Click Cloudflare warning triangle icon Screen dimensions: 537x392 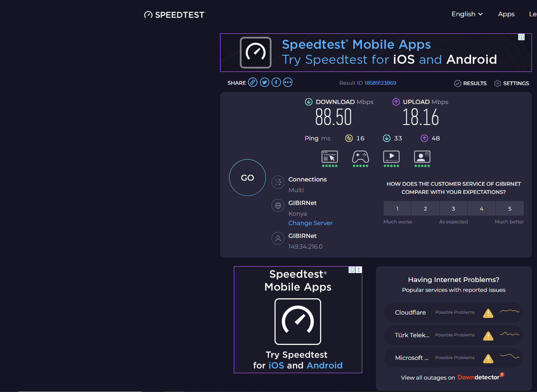[488, 313]
